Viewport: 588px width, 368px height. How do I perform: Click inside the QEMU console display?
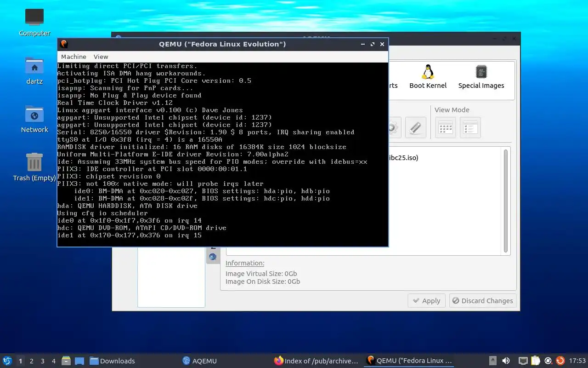(x=223, y=154)
